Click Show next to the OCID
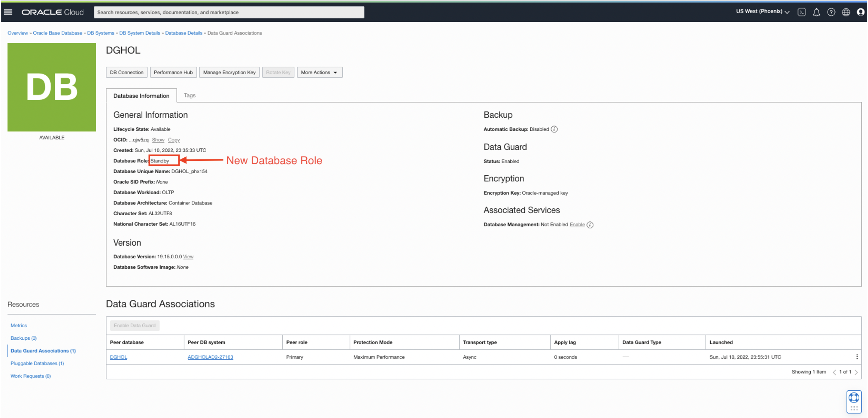This screenshot has height=418, width=868. 158,140
